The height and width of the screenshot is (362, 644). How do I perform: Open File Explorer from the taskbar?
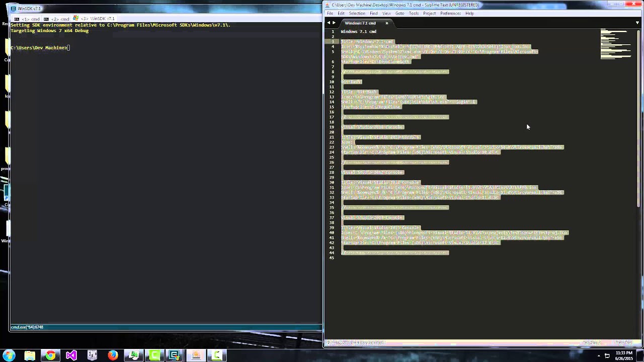click(30, 355)
